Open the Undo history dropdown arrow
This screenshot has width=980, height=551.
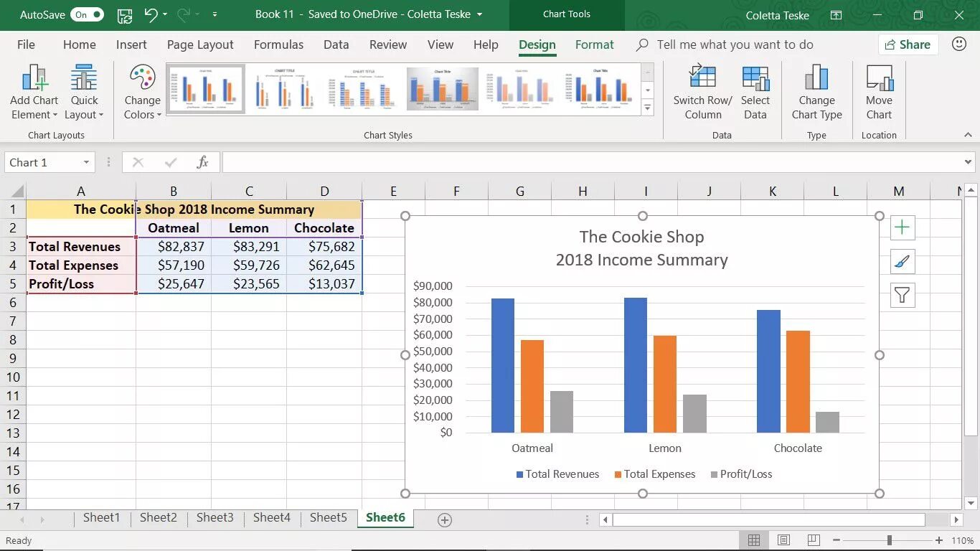(x=165, y=14)
